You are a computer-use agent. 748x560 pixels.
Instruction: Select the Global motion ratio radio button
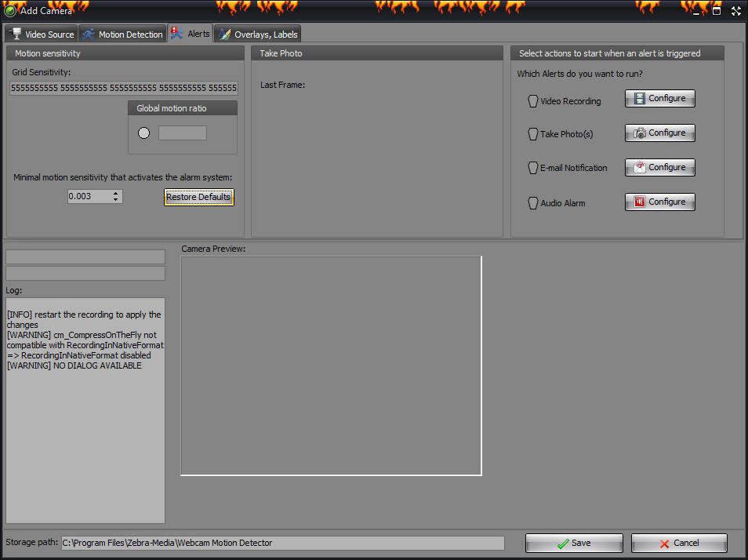coord(143,133)
